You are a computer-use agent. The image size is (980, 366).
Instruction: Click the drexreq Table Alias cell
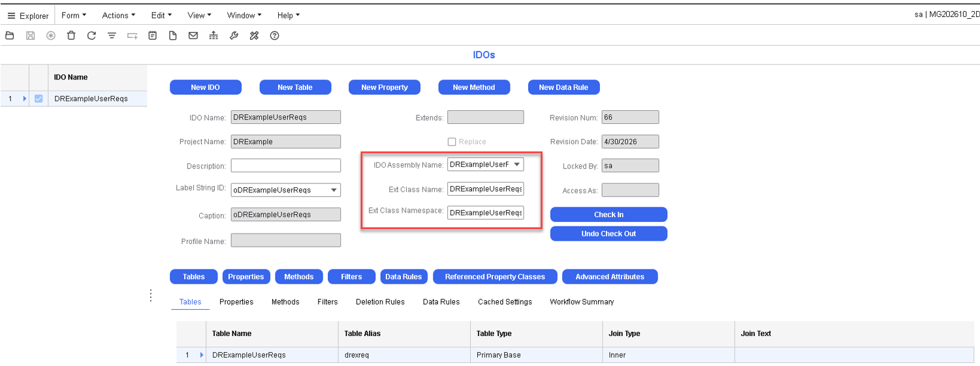tap(404, 355)
